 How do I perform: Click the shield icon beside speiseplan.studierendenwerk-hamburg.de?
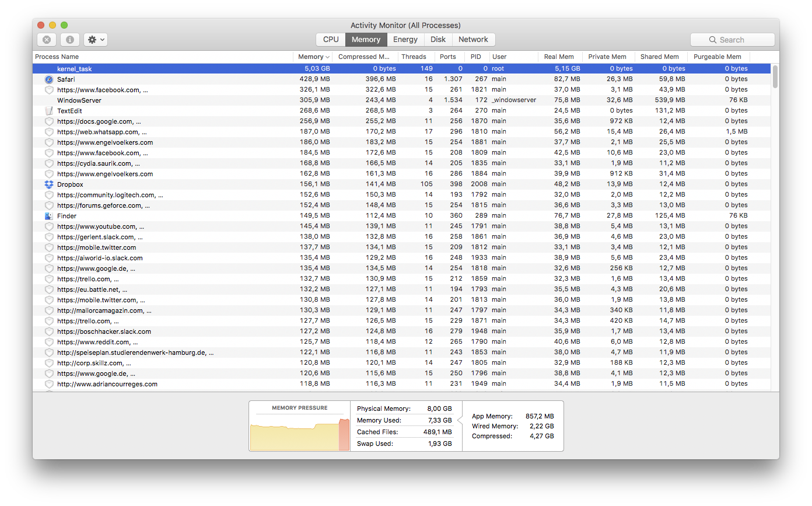click(x=49, y=353)
